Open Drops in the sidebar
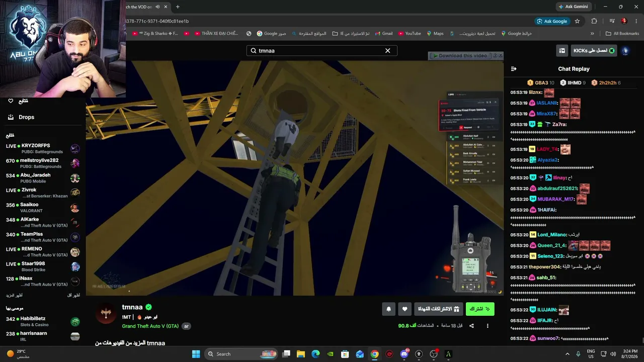This screenshot has height=362, width=644. click(x=27, y=117)
